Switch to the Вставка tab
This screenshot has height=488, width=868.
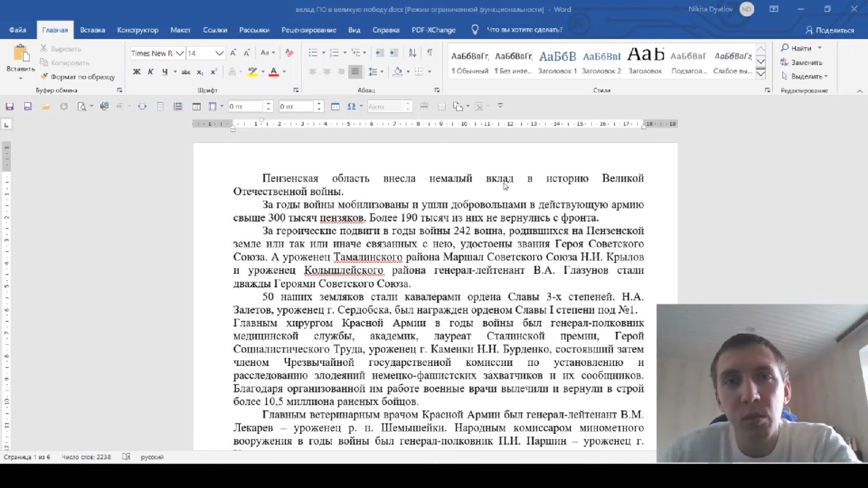point(93,30)
